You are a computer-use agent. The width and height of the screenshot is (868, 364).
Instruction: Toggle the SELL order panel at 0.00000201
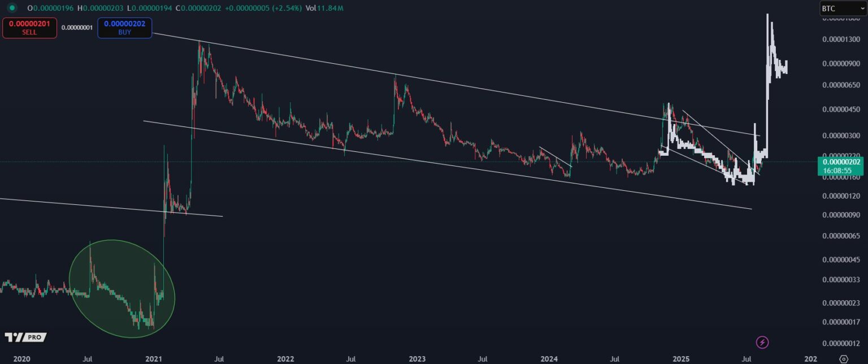pos(29,27)
